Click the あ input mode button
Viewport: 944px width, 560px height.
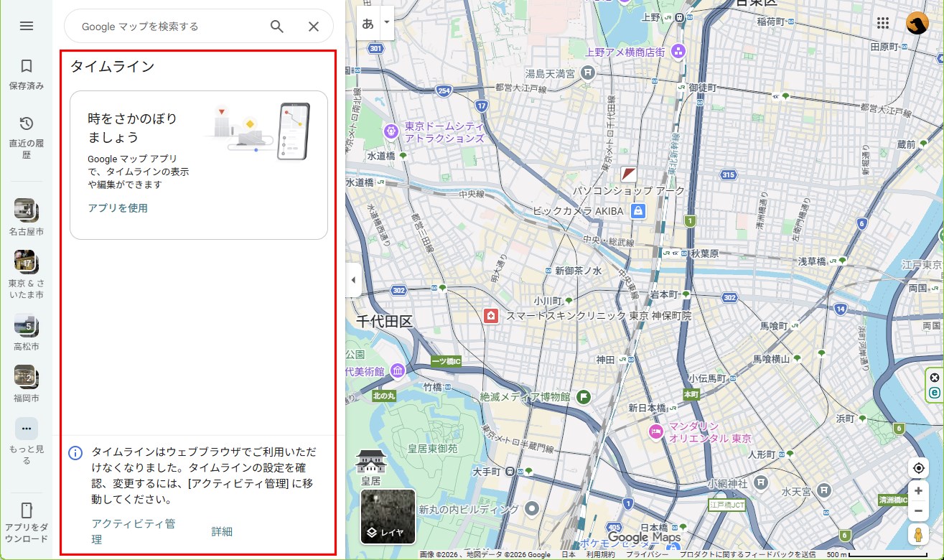[368, 22]
